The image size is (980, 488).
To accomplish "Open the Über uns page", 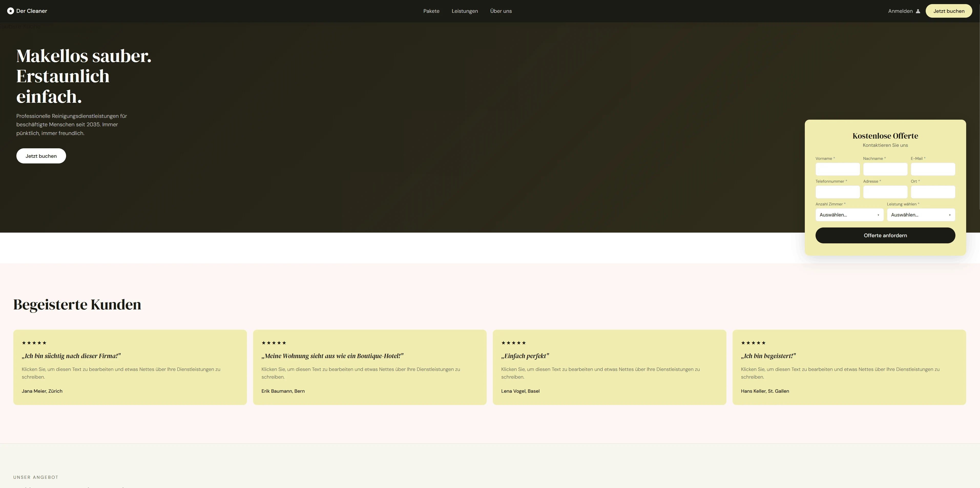I will [501, 11].
